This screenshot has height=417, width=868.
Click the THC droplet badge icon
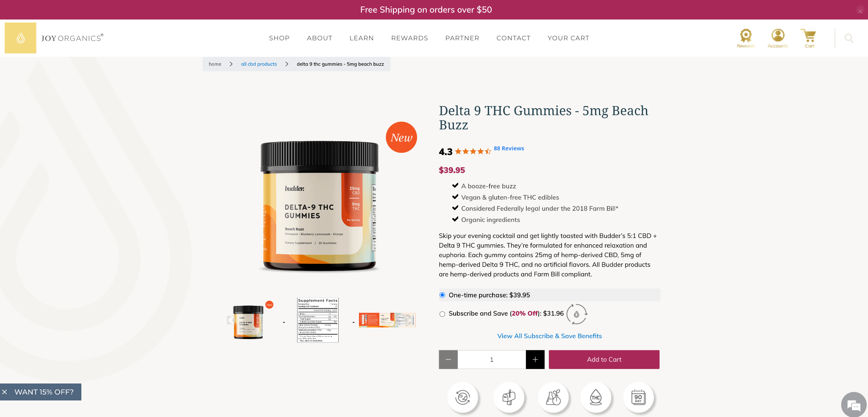595,397
